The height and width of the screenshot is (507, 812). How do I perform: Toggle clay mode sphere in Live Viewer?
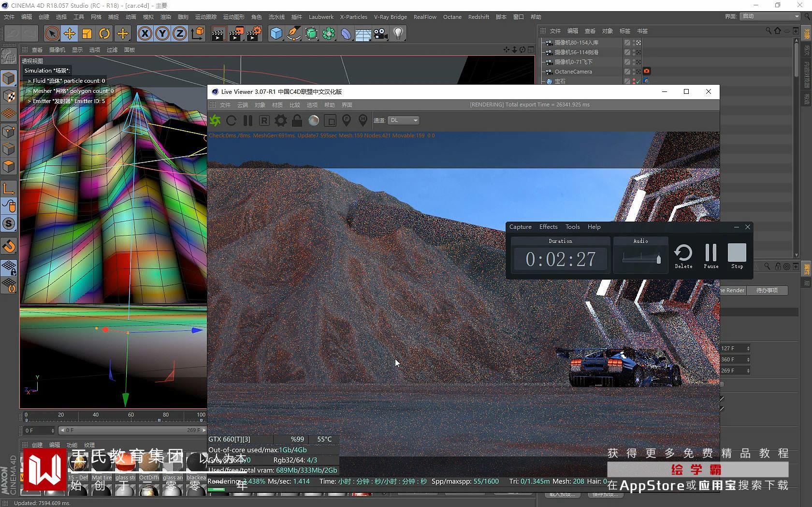coord(314,120)
